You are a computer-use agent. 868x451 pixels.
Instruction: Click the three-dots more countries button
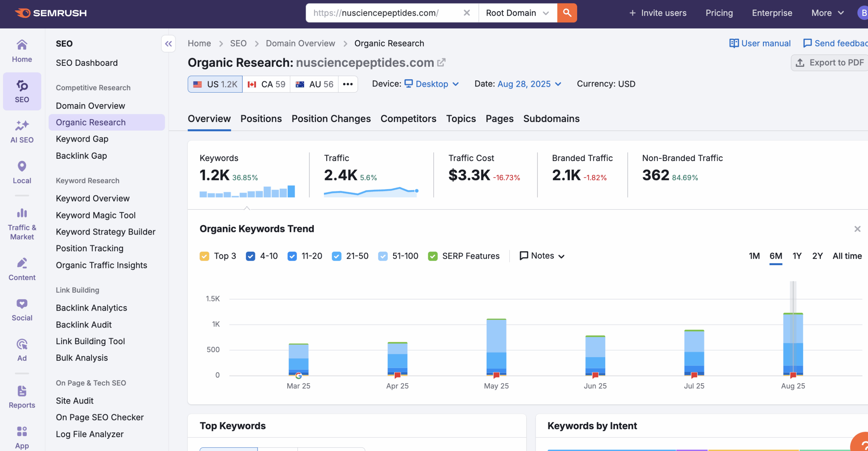coord(348,84)
